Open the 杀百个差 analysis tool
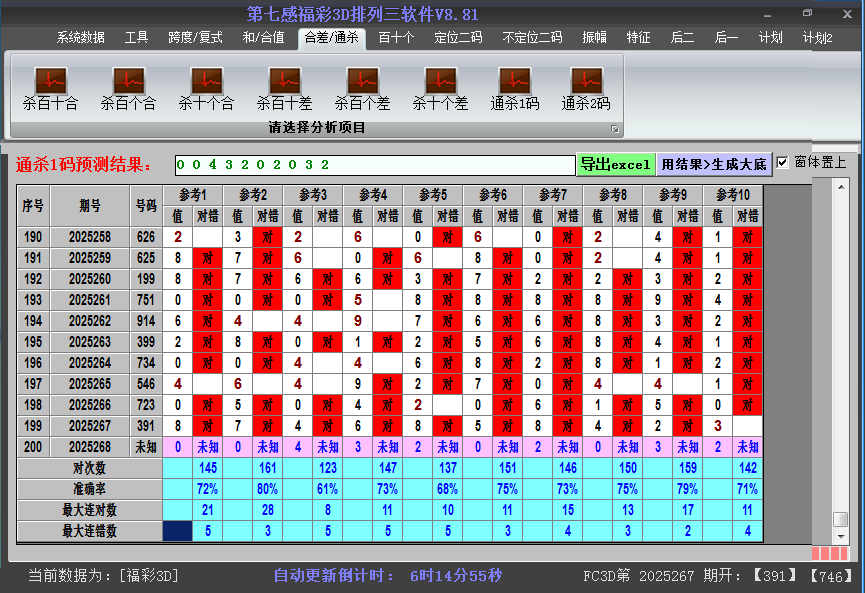Image resolution: width=865 pixels, height=593 pixels. tap(362, 86)
